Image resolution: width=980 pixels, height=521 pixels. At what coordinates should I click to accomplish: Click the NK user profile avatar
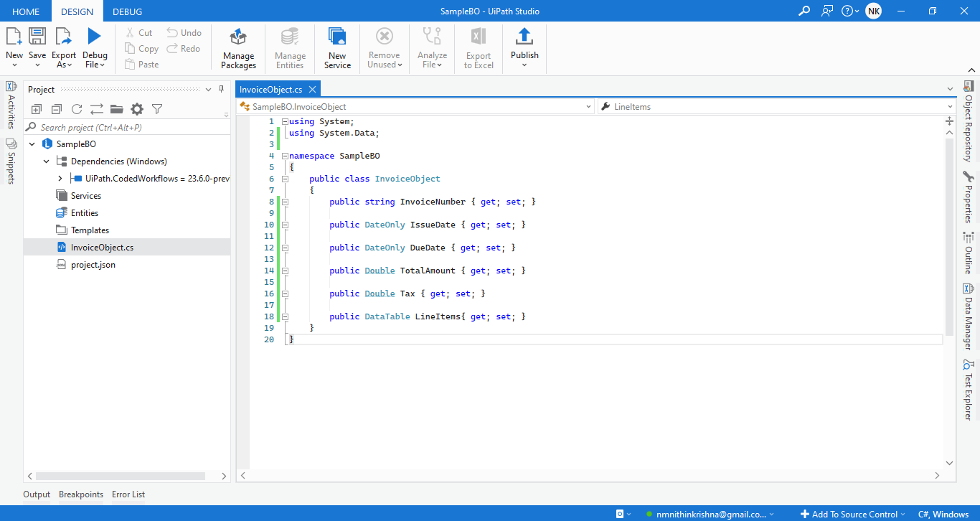(873, 11)
